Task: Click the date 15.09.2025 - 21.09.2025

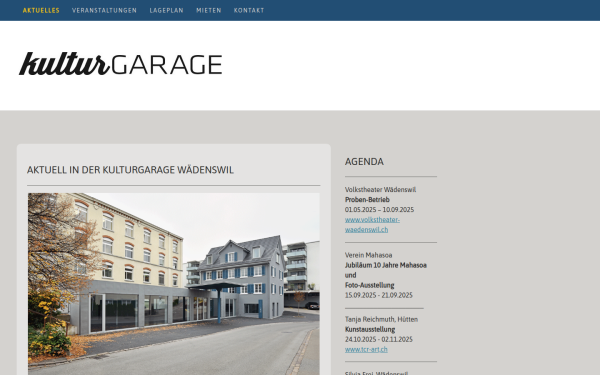Action: (379, 295)
